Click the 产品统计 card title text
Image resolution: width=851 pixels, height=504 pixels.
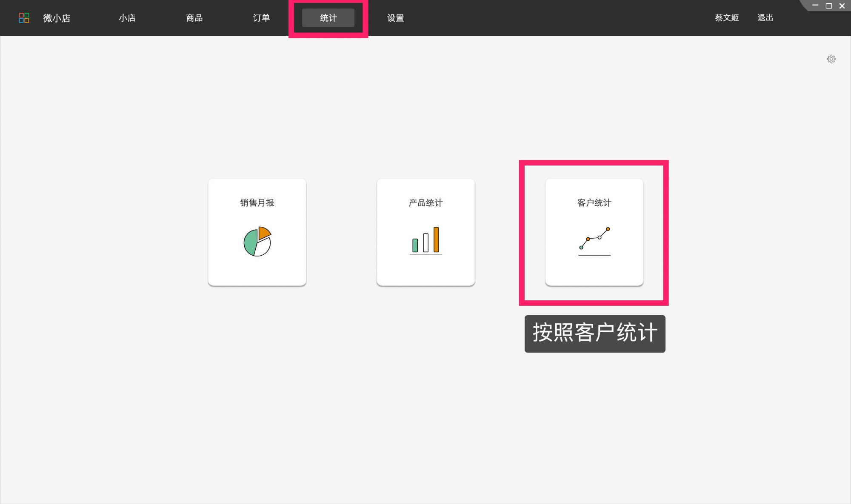425,203
